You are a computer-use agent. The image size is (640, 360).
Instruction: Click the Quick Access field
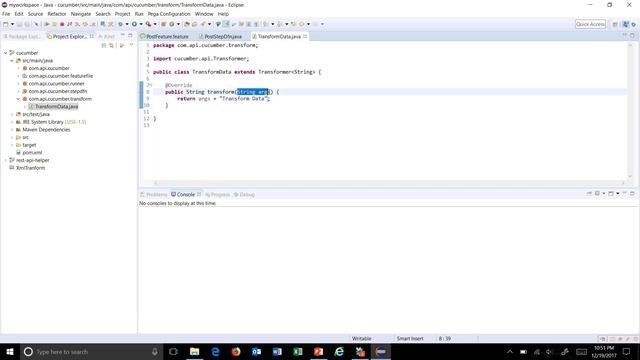click(590, 24)
